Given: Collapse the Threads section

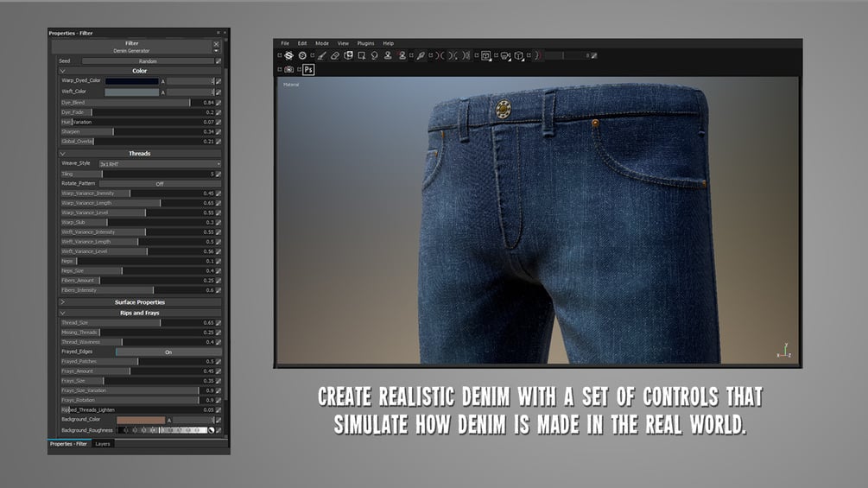Looking at the screenshot, I should click(140, 154).
